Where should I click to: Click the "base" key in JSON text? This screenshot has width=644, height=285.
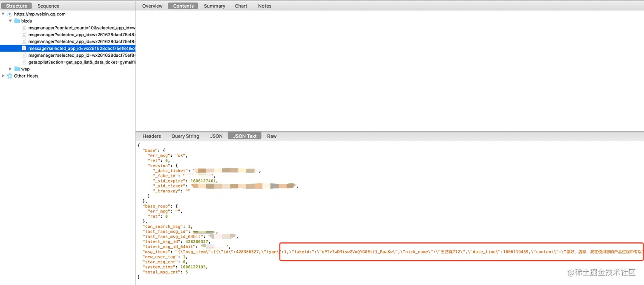tap(150, 151)
